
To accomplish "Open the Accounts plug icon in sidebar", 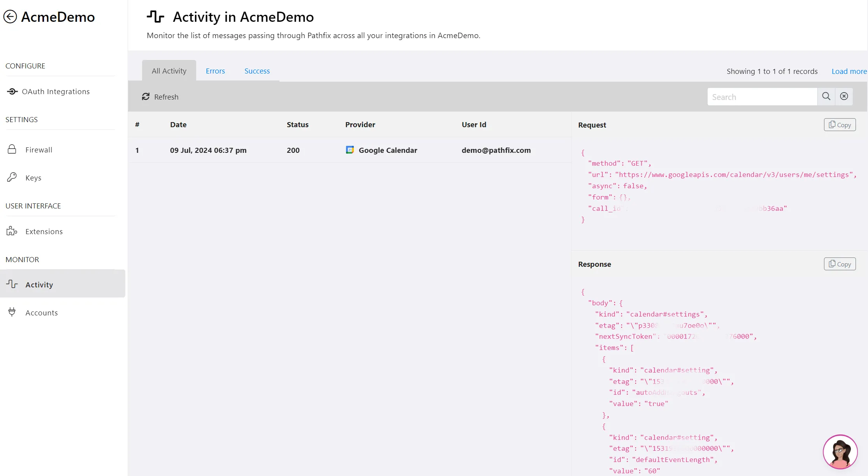I will (x=12, y=312).
